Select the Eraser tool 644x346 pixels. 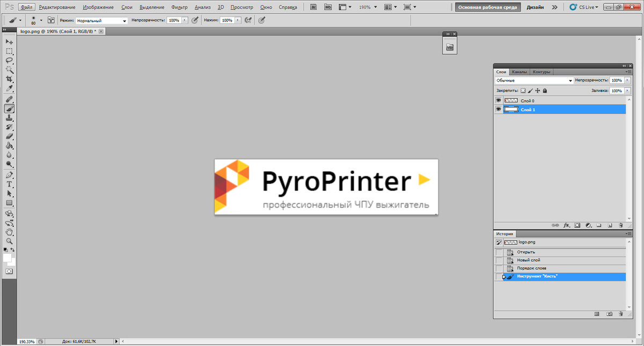[x=9, y=136]
